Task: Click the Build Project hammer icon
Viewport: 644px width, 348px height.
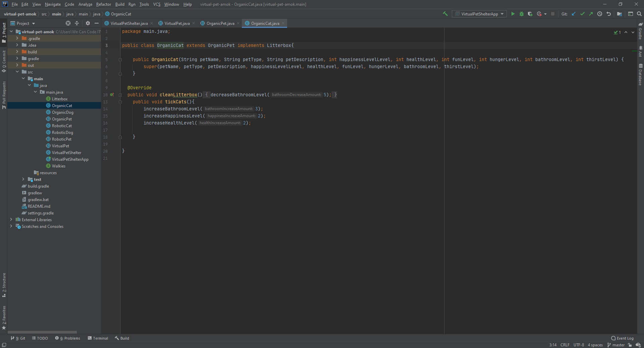Action: pos(445,14)
